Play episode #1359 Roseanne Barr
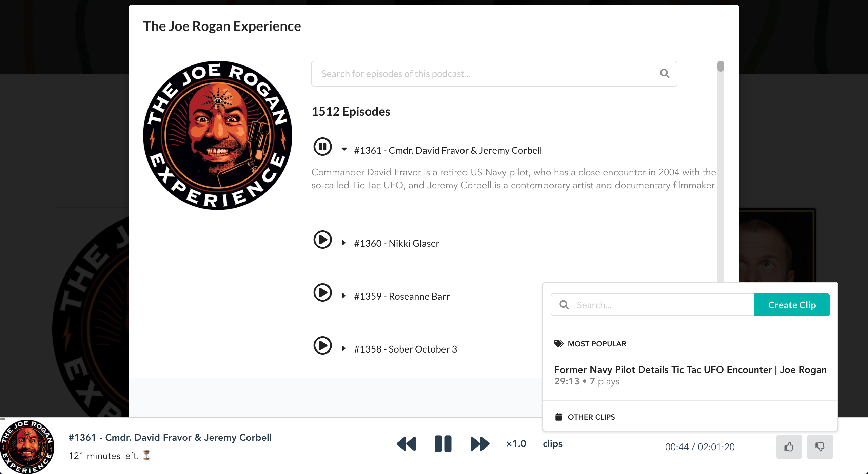 coord(322,293)
